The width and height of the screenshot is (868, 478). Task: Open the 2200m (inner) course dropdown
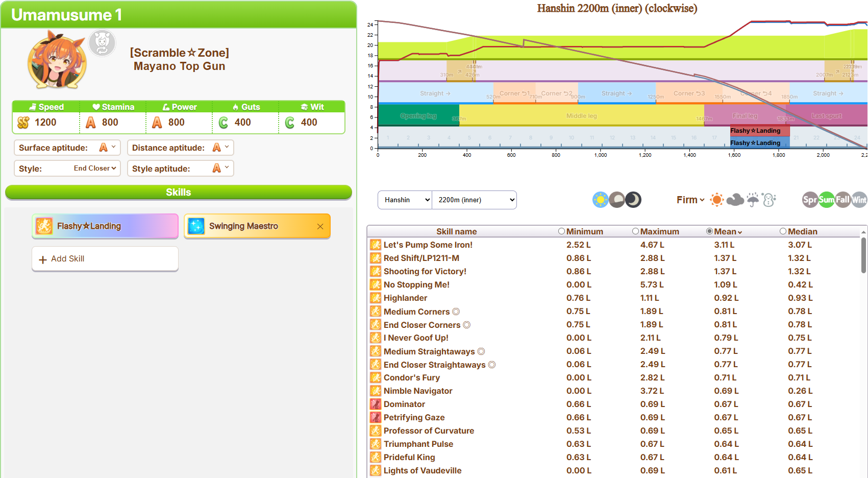[475, 200]
